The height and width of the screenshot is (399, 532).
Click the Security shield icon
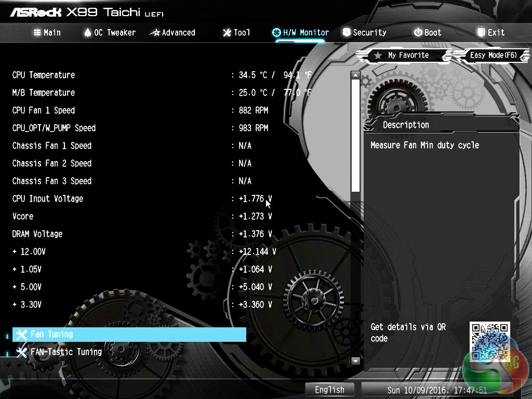(x=347, y=32)
